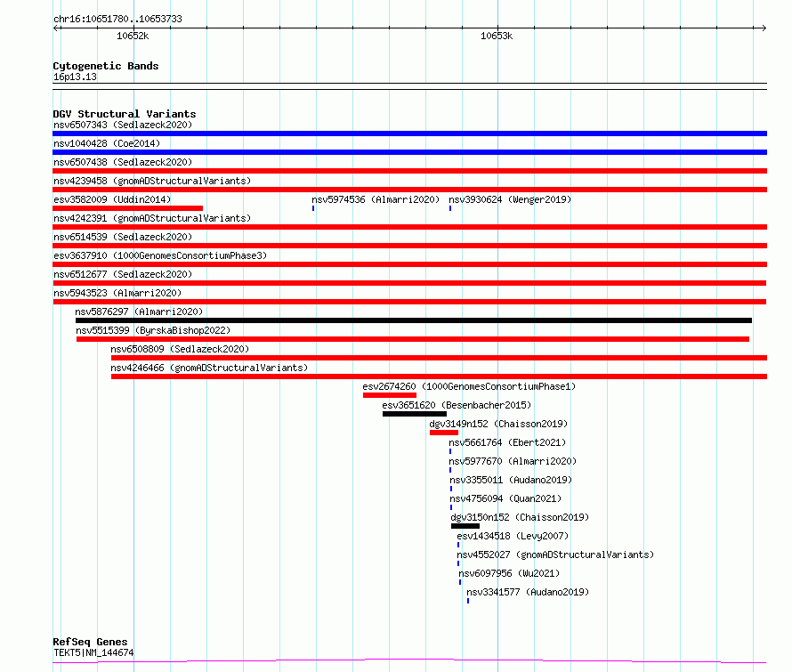Open the nsv5515399 (ByrskaBishop2022) label

(x=153, y=330)
